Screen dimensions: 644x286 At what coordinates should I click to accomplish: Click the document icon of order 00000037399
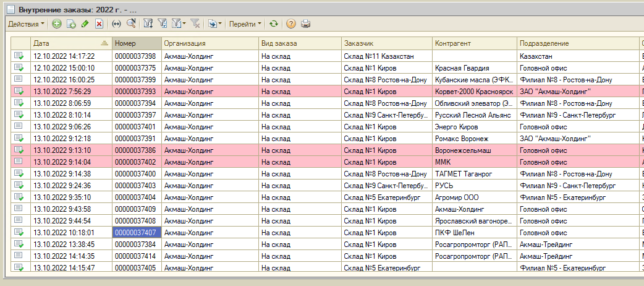(19, 79)
